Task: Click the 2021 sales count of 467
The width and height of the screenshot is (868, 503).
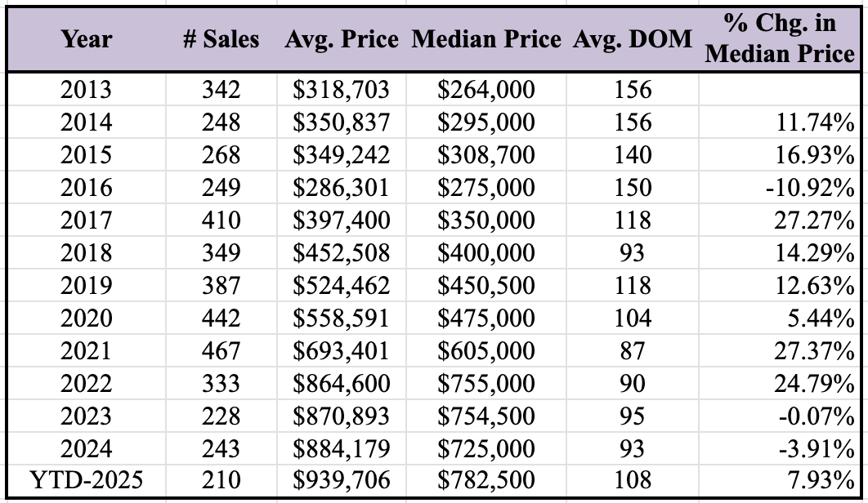Action: [x=221, y=350]
